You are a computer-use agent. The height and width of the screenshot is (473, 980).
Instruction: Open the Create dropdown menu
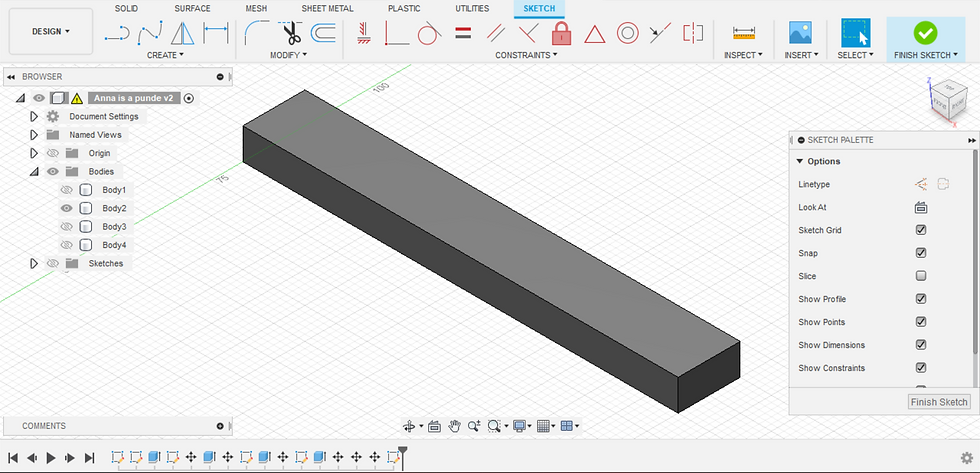(x=165, y=55)
